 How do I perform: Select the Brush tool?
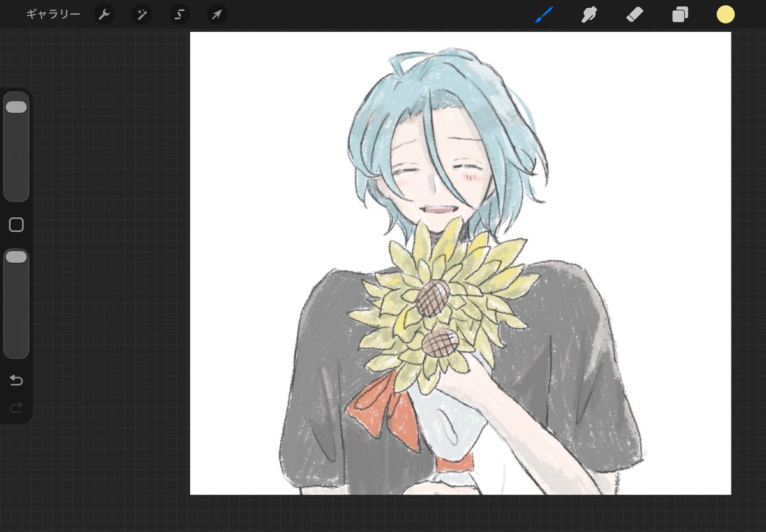[544, 14]
